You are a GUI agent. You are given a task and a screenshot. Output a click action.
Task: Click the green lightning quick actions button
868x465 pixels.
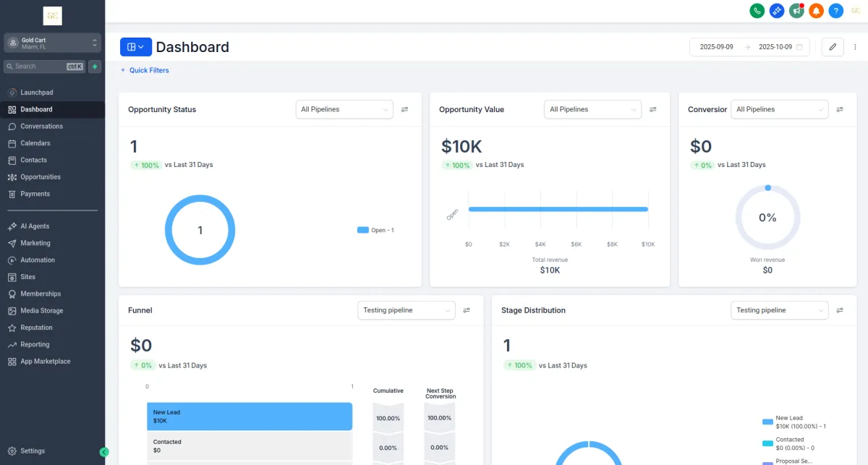[x=94, y=67]
